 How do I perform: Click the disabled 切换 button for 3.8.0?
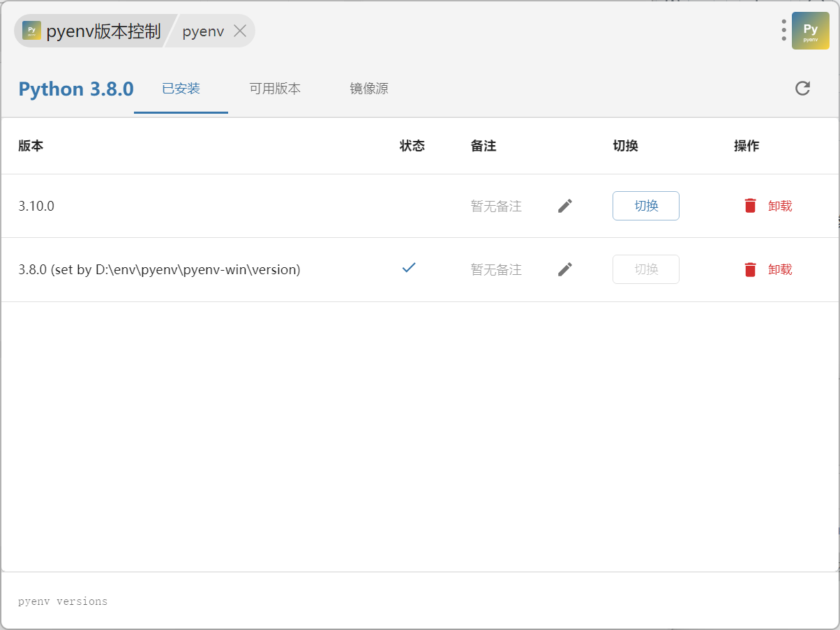click(x=646, y=269)
